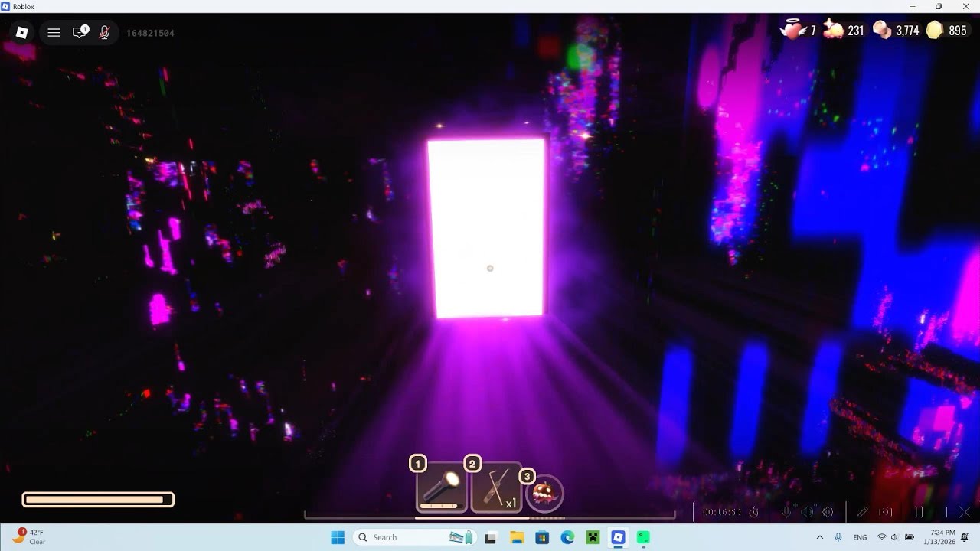Toggle the recorder system sound speaker
The height and width of the screenshot is (551, 980).
(x=807, y=512)
